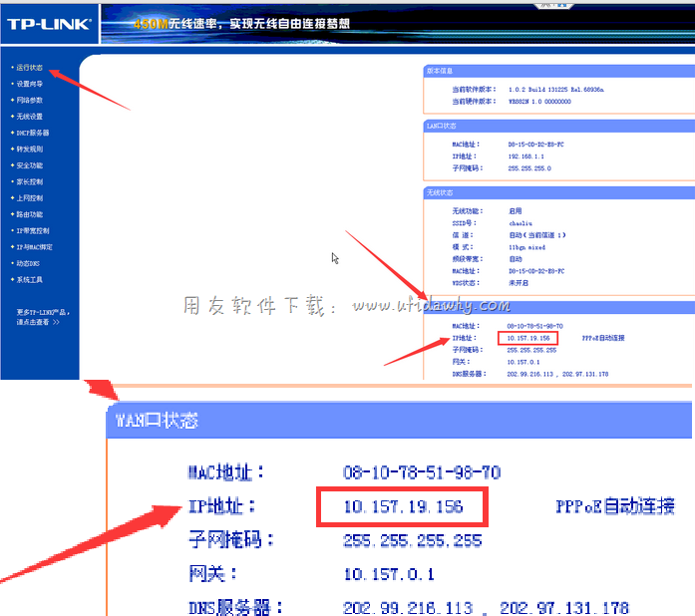Click the enlarged MAC地址 label
Image resolution: width=695 pixels, height=616 pixels.
tap(225, 472)
